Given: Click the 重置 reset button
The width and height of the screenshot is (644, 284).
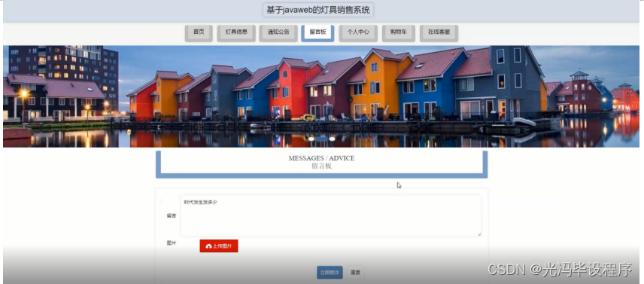Looking at the screenshot, I should [355, 273].
